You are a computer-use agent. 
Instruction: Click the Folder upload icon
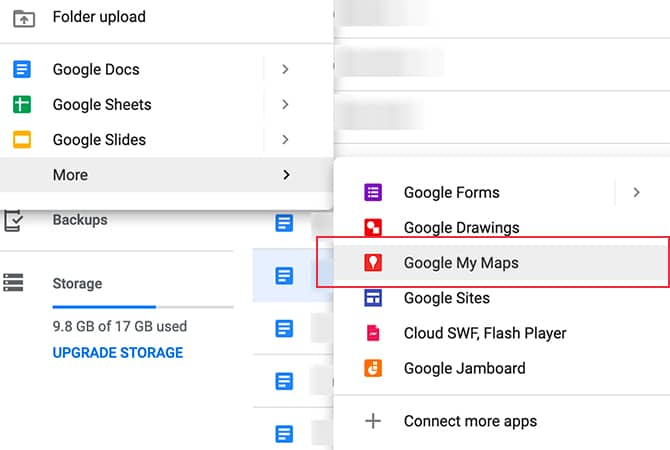(24, 18)
